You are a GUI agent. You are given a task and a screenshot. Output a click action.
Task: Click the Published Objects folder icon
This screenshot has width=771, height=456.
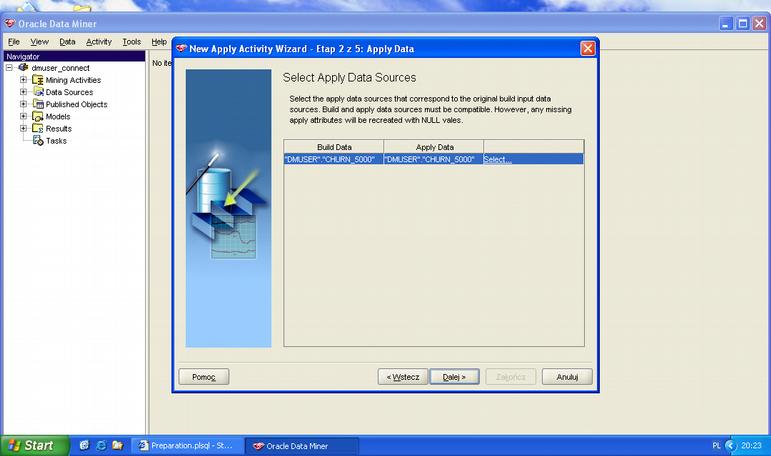pos(38,104)
